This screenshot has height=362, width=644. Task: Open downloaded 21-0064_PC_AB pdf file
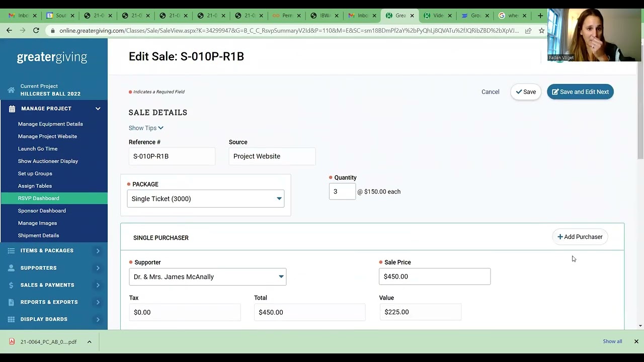pos(43,342)
